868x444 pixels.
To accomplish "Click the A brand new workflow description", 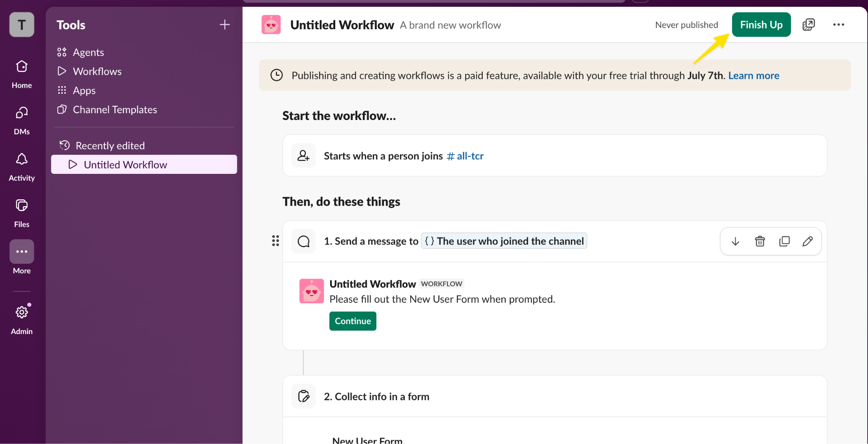I will 450,25.
